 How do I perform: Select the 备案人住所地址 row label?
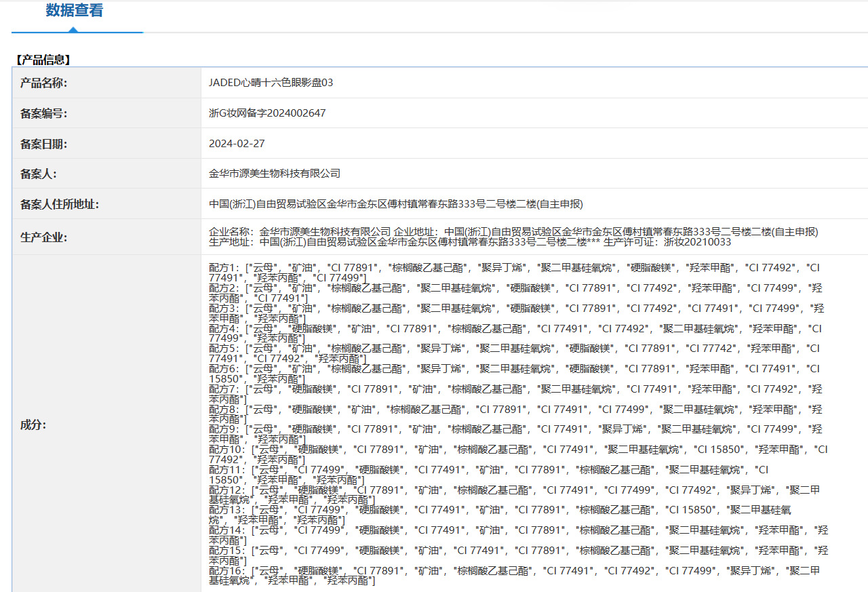[x=60, y=204]
